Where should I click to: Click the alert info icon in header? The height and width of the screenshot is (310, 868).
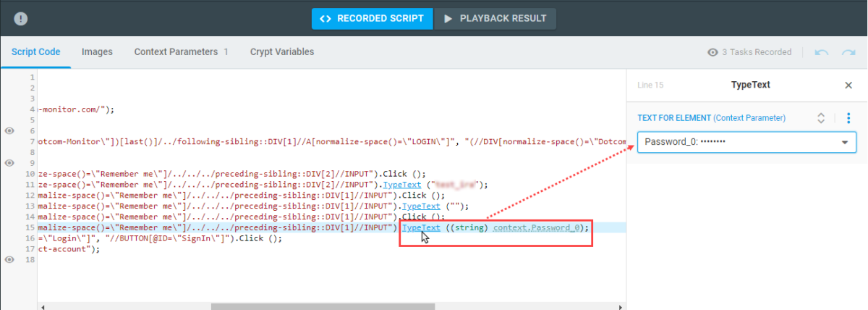[21, 19]
